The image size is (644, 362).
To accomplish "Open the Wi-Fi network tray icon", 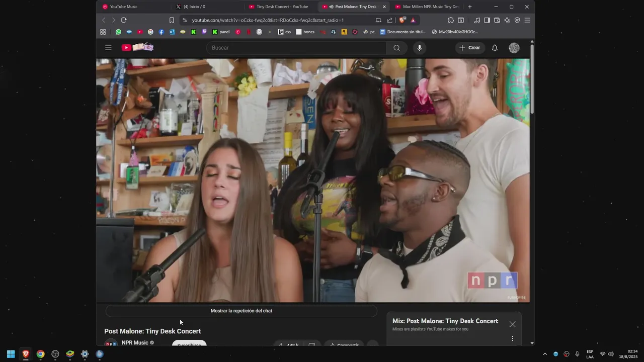I will 602,354.
